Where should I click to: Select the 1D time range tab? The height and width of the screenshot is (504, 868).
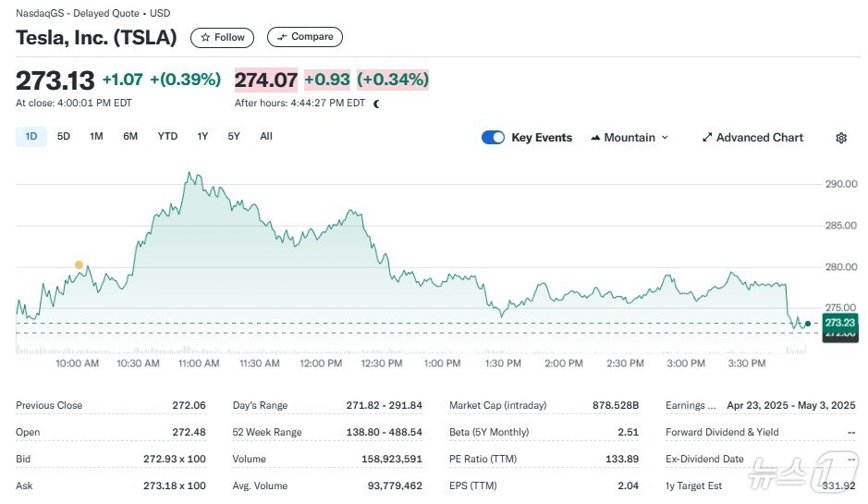pyautogui.click(x=31, y=137)
